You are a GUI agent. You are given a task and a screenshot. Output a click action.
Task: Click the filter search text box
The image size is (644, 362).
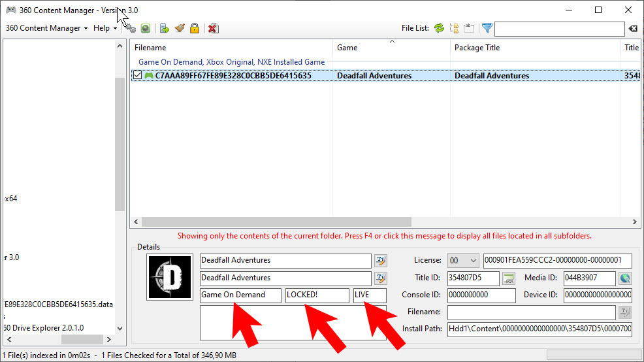tap(559, 29)
